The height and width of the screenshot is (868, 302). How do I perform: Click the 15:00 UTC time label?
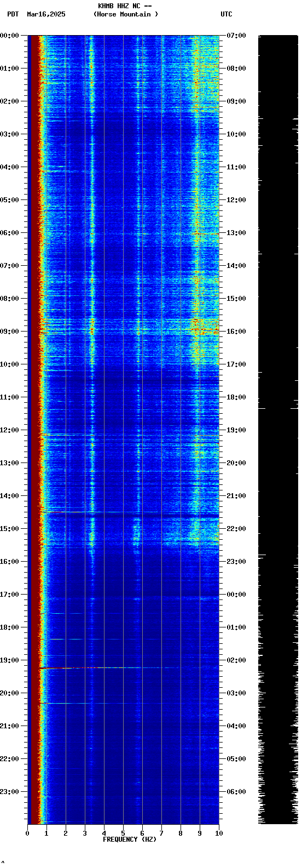[x=236, y=299]
